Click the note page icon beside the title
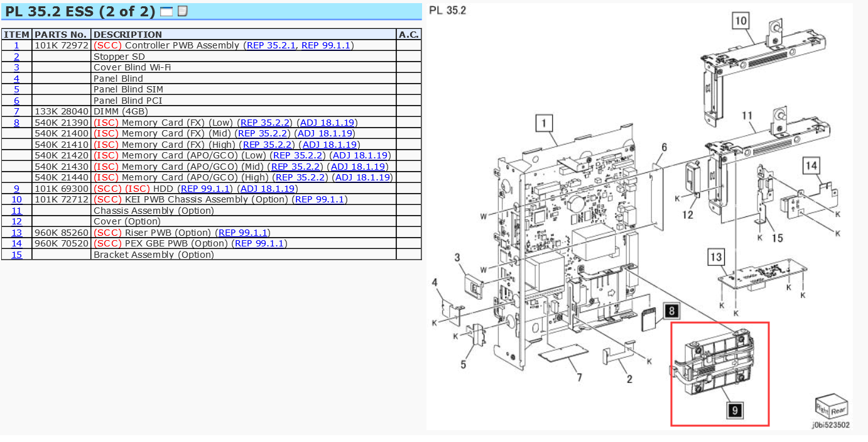Image resolution: width=868 pixels, height=442 pixels. coord(183,11)
